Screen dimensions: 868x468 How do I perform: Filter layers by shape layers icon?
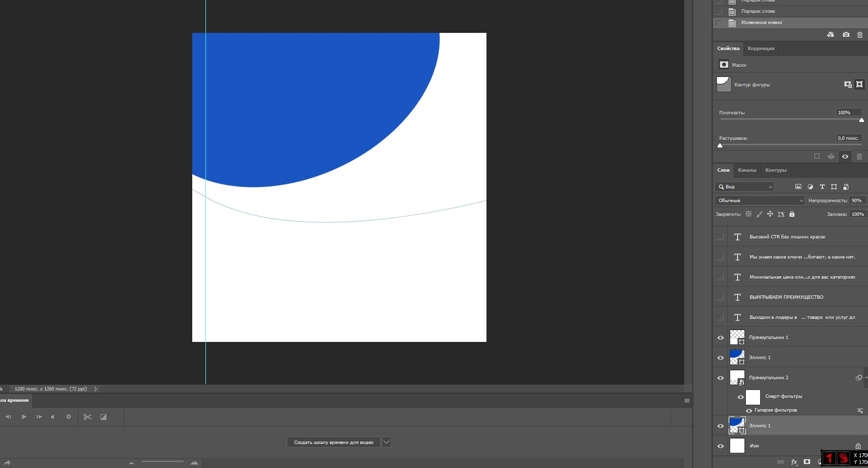[834, 187]
